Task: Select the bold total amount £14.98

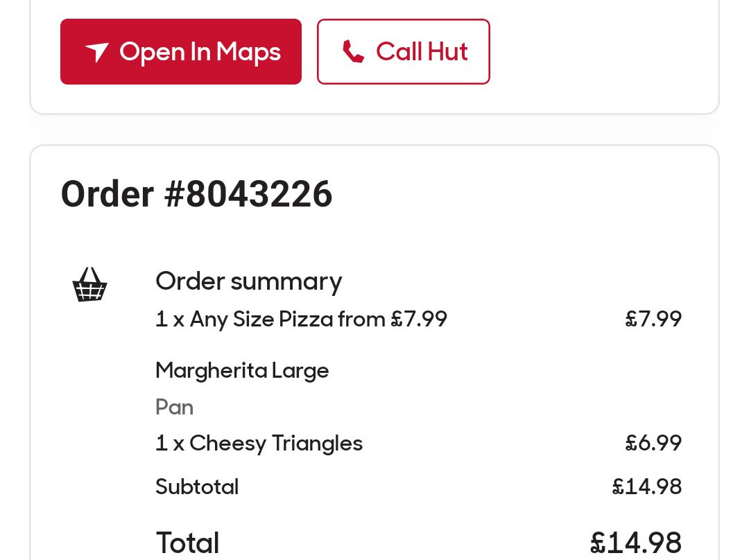Action: 635,543
